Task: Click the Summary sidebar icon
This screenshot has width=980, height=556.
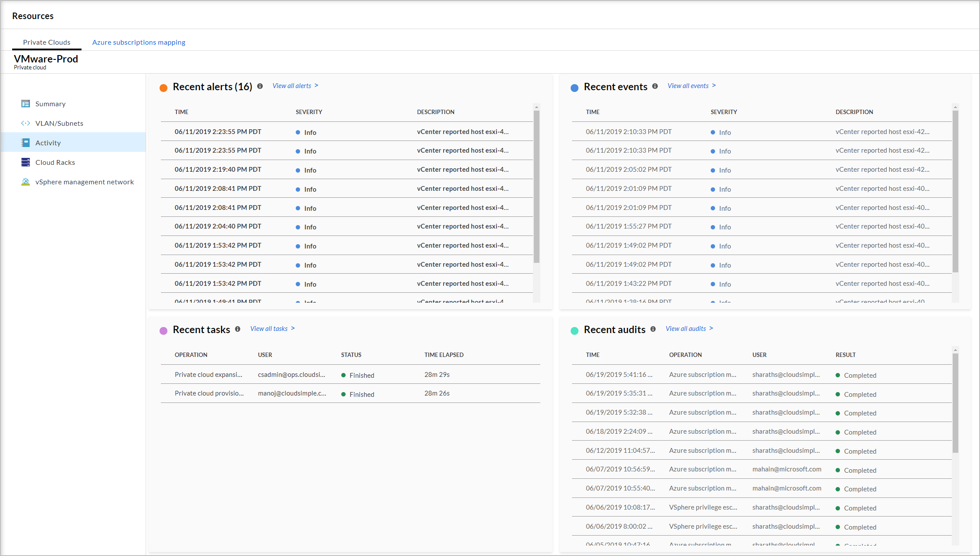Action: [x=26, y=104]
